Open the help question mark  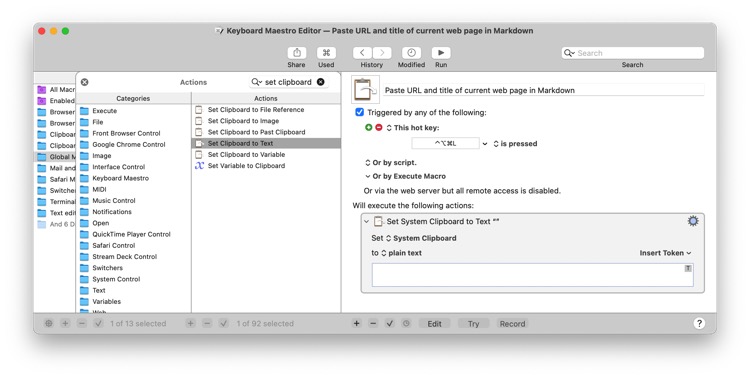[699, 323]
